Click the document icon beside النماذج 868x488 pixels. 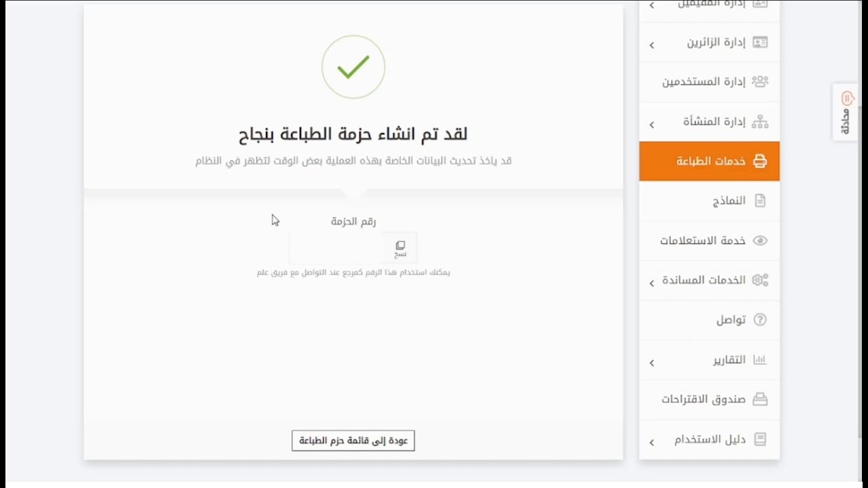point(760,201)
